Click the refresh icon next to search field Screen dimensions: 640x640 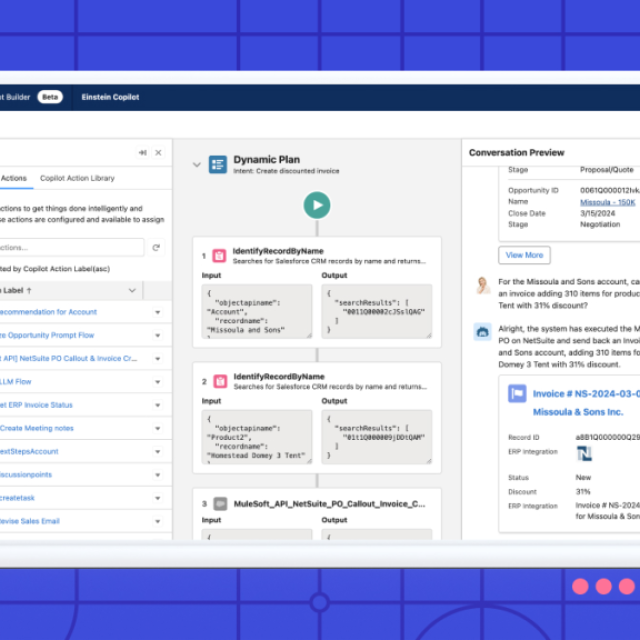click(x=156, y=248)
